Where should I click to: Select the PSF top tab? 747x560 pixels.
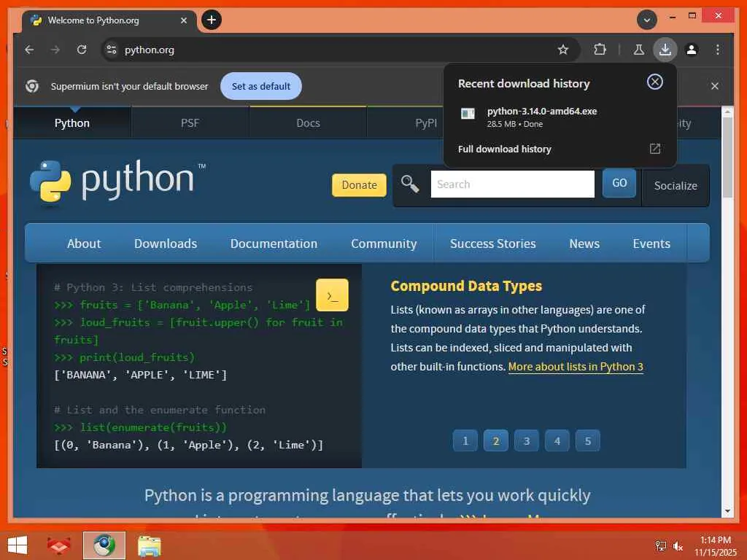tap(190, 122)
